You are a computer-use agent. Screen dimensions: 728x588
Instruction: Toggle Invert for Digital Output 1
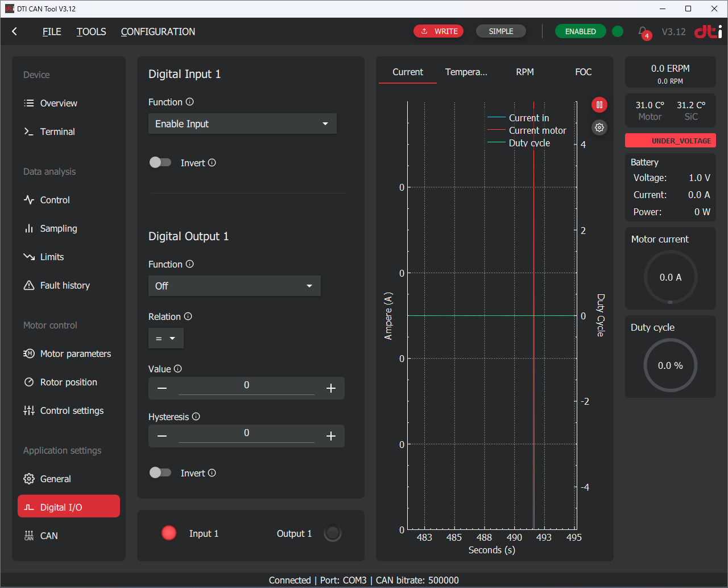coord(160,473)
